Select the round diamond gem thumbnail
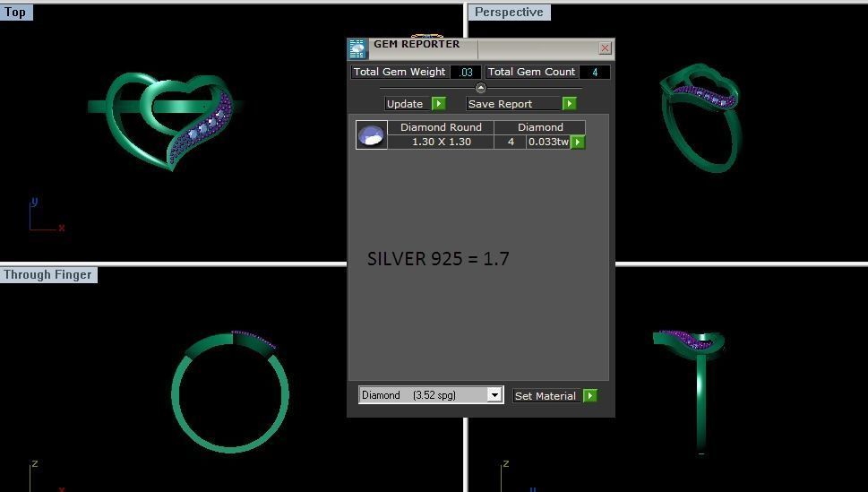 (x=372, y=134)
